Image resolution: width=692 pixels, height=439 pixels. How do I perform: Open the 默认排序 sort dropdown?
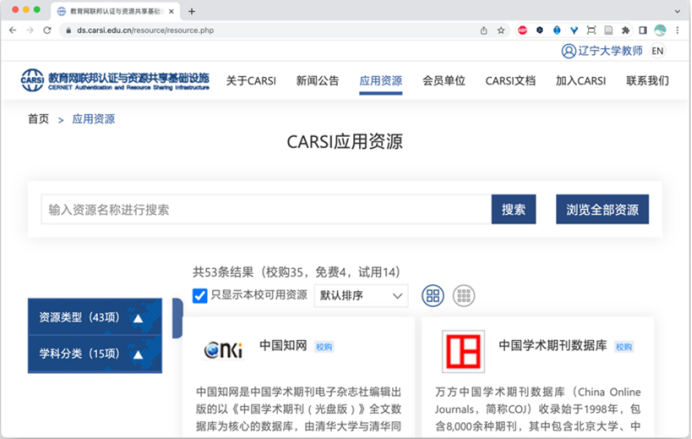pyautogui.click(x=361, y=296)
